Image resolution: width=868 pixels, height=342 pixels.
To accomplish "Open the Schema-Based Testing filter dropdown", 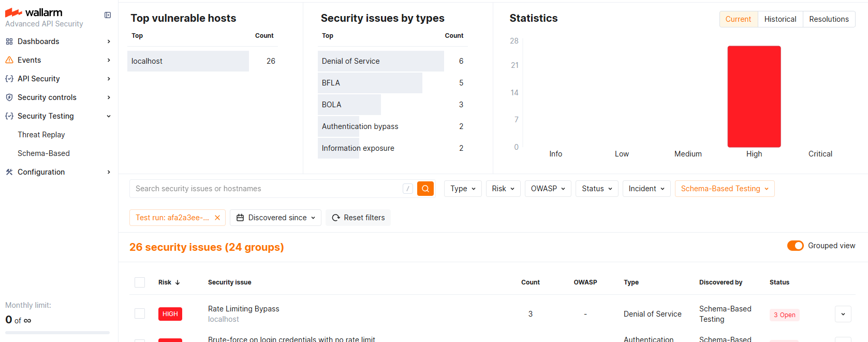I will click(x=725, y=189).
